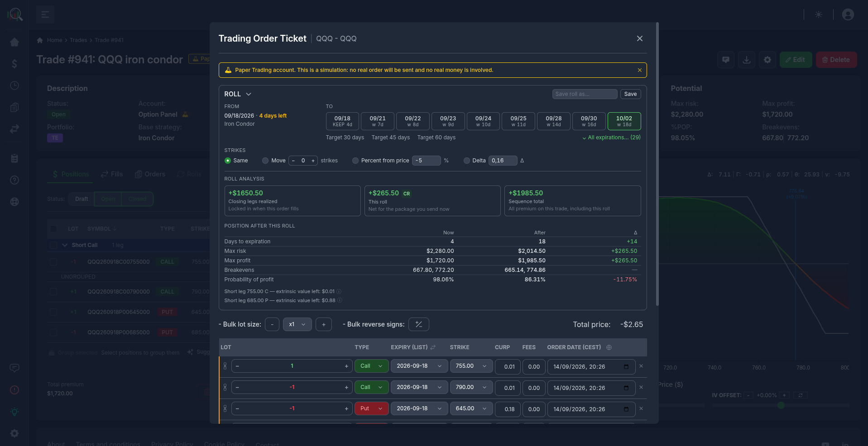Dismiss the Paper Trading warning banner
The height and width of the screenshot is (446, 868).
[x=639, y=70]
